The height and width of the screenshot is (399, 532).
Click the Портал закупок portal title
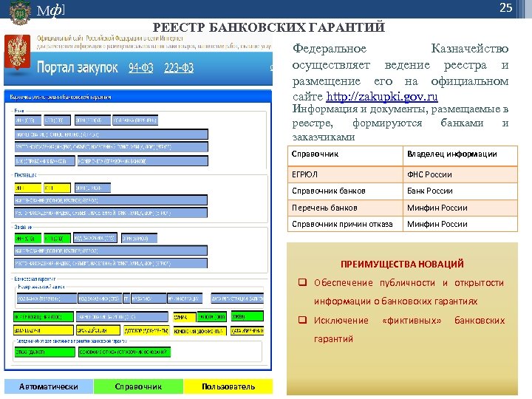(78, 67)
